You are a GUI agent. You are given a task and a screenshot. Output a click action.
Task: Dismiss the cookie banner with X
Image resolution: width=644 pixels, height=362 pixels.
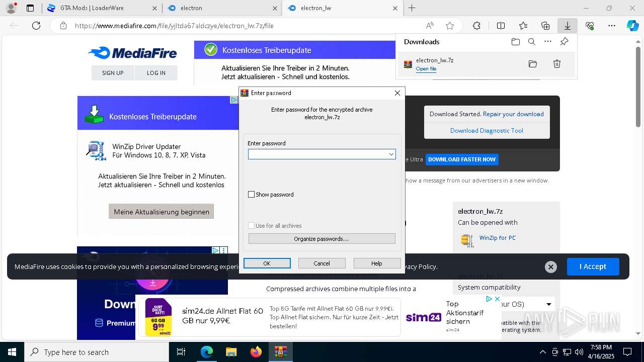tap(551, 267)
